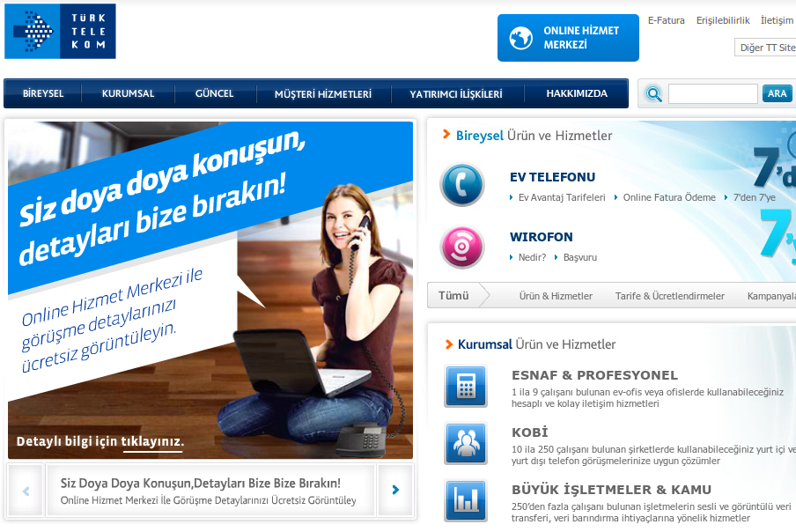
Task: Open the E-Fatura link
Action: pyautogui.click(x=666, y=20)
